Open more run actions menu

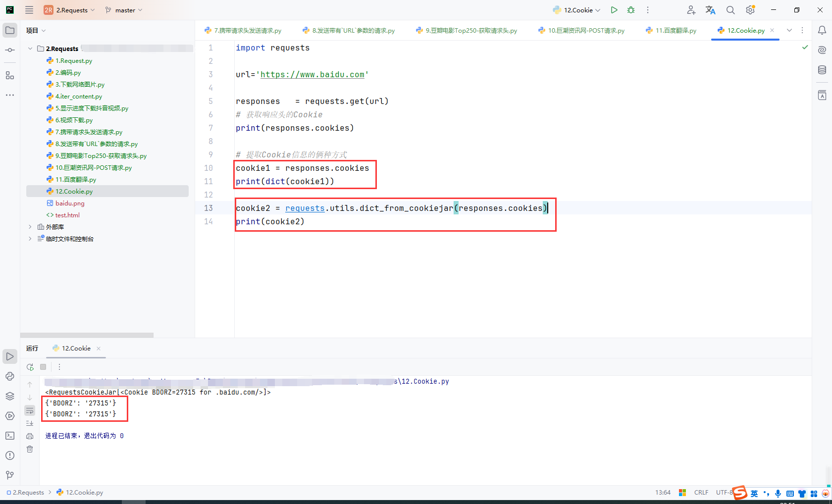point(648,10)
